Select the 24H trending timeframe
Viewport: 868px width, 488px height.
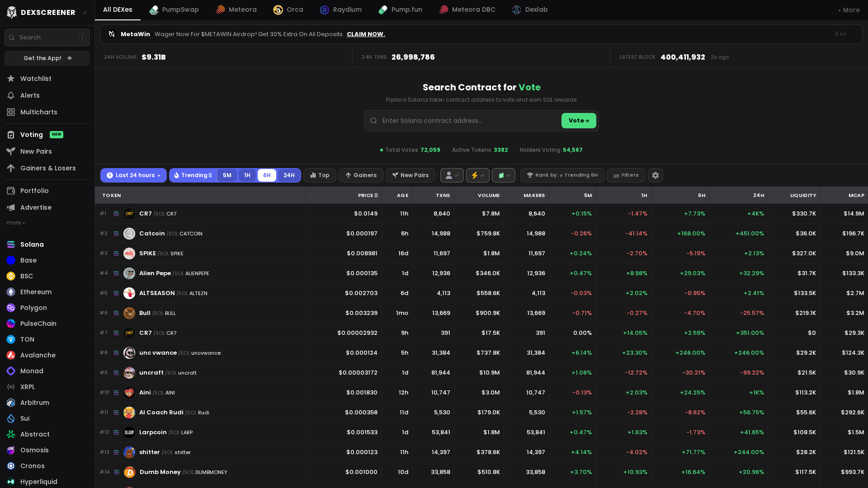(x=289, y=175)
